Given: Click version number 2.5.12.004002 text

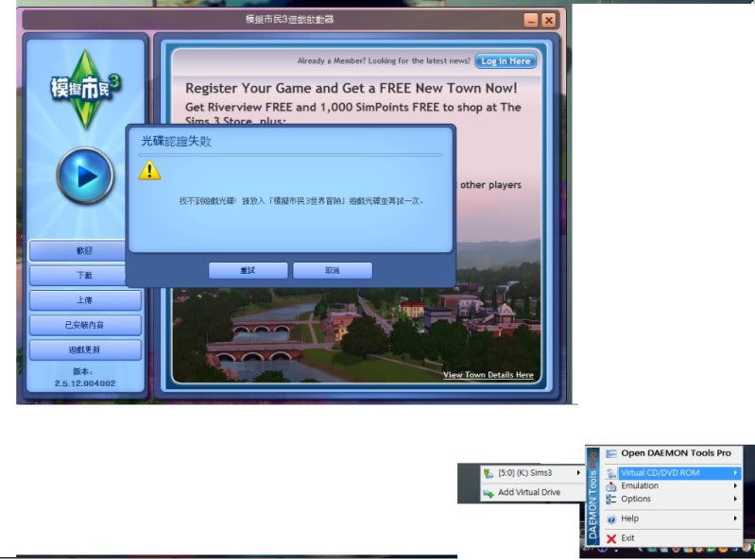Looking at the screenshot, I should (x=85, y=383).
